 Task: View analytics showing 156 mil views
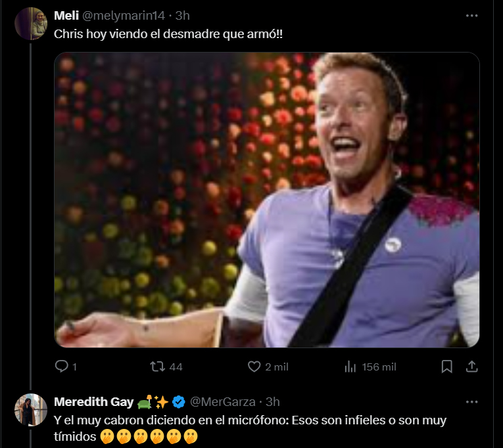coord(350,367)
